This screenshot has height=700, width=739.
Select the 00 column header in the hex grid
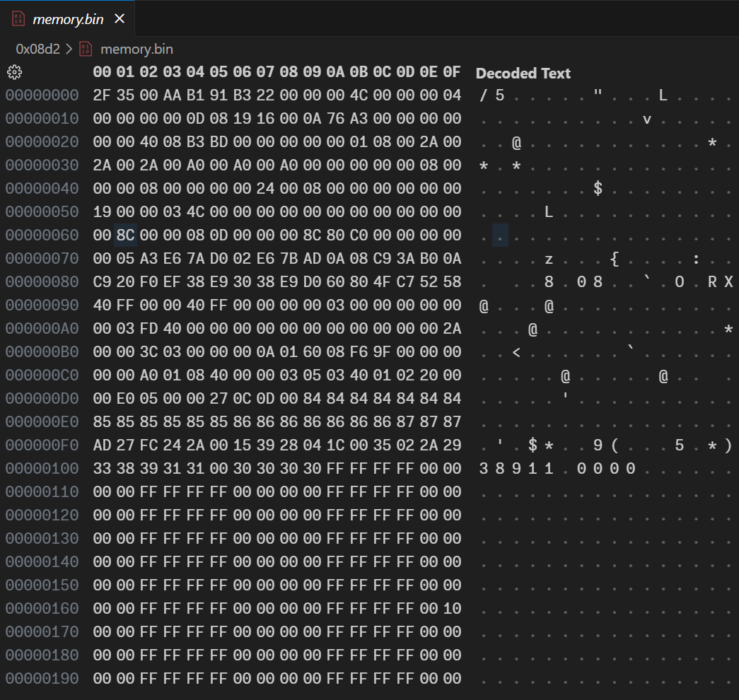pos(103,72)
